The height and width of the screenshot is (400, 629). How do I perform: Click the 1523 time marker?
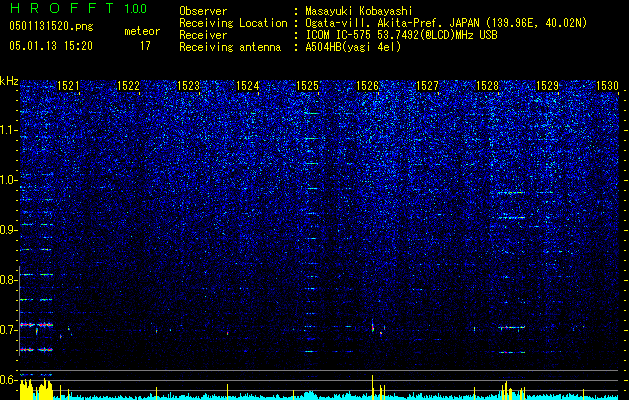[188, 86]
